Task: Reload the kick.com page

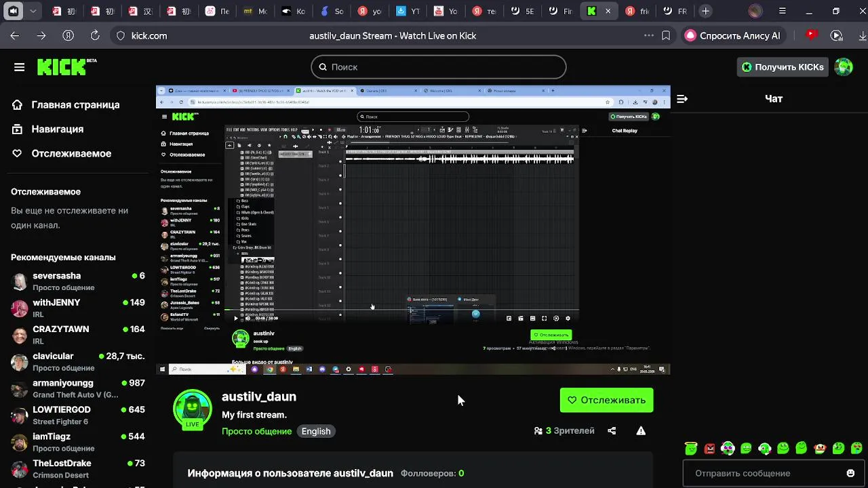Action: [x=95, y=36]
